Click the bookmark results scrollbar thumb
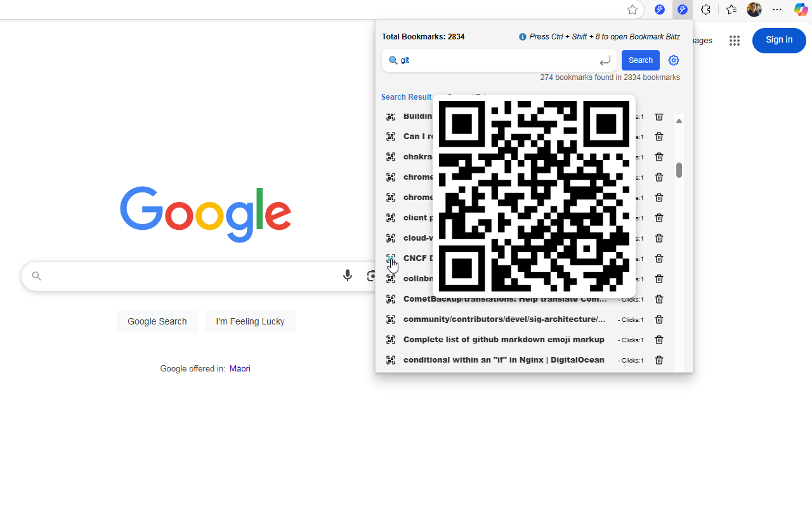 (679, 170)
